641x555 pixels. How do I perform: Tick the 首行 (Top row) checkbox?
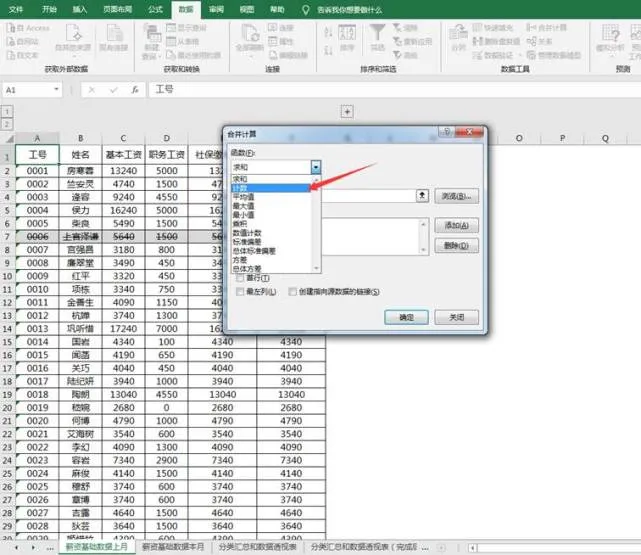click(240, 278)
